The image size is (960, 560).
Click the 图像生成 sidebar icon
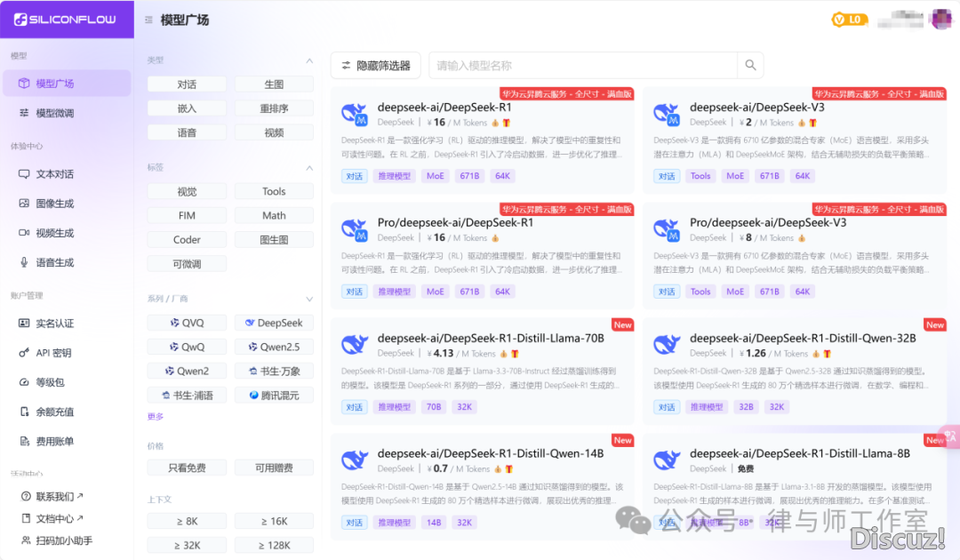click(x=24, y=204)
